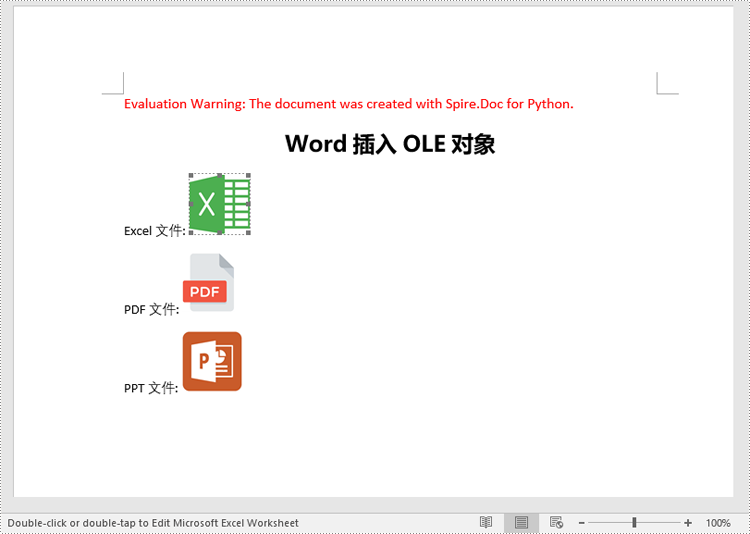Switch to Read Mode view
The width and height of the screenshot is (750, 534).
(x=486, y=522)
